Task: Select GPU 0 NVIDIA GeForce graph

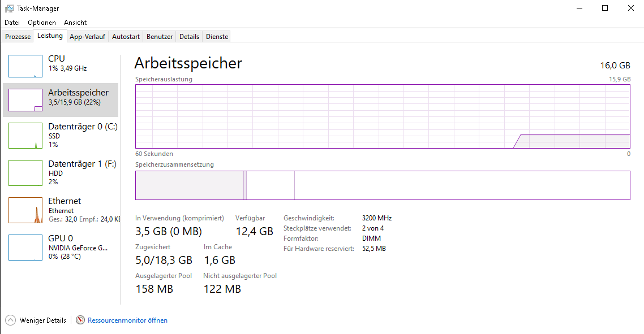Action: click(25, 248)
